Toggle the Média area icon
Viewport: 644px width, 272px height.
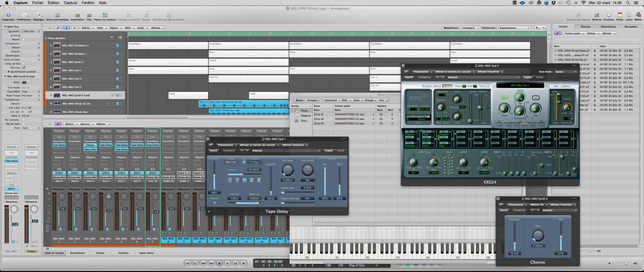pyautogui.click(x=638, y=15)
